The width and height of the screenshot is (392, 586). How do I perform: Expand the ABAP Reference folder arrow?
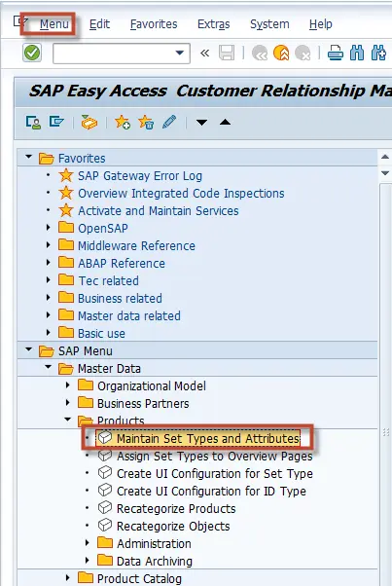point(49,263)
